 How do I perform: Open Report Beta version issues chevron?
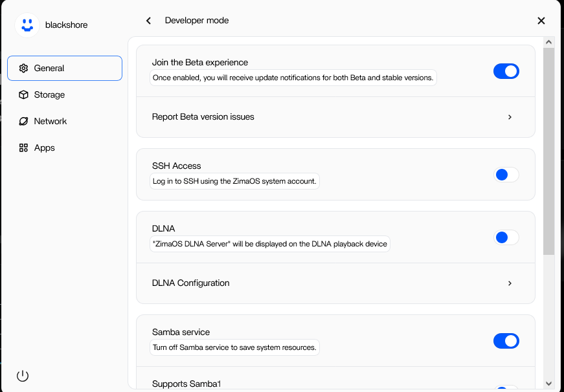tap(510, 117)
